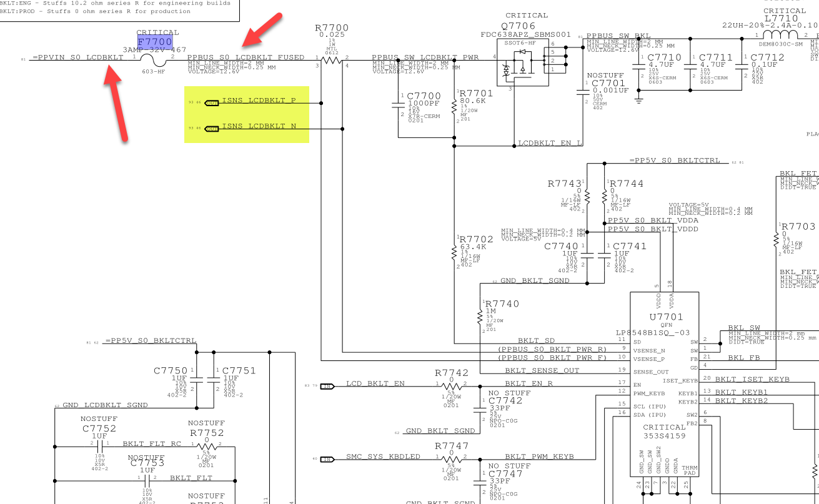Viewport: 819px width, 504px height.
Task: Click the BKLT_SD net label
Action: (x=537, y=340)
